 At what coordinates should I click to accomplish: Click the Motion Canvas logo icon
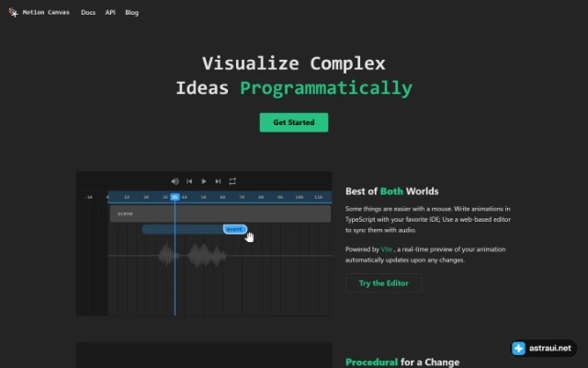pos(13,12)
